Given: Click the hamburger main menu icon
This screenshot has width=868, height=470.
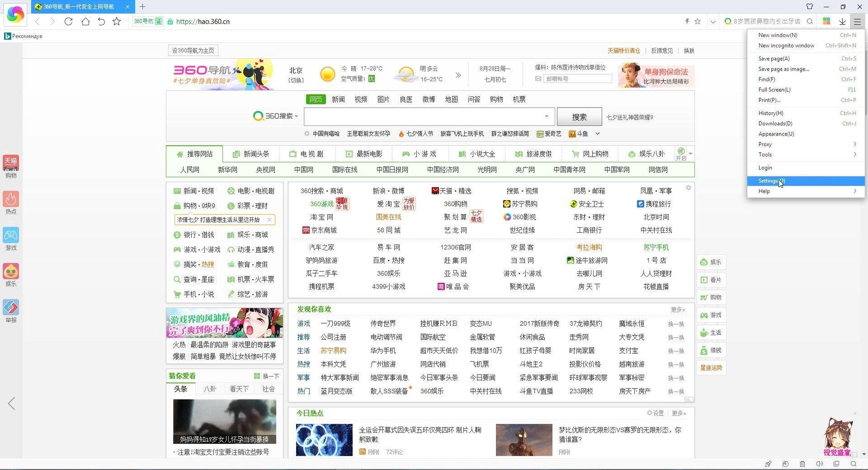Looking at the screenshot, I should tap(857, 21).
